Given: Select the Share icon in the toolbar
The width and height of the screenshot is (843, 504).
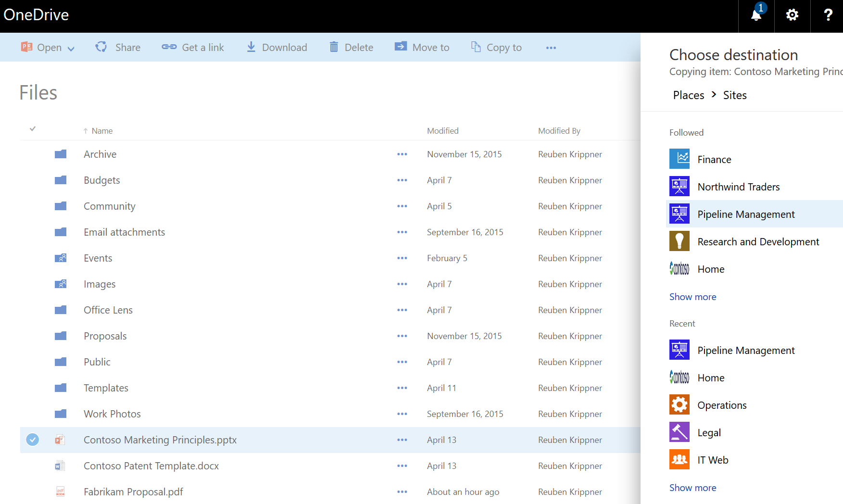Looking at the screenshot, I should pyautogui.click(x=101, y=47).
